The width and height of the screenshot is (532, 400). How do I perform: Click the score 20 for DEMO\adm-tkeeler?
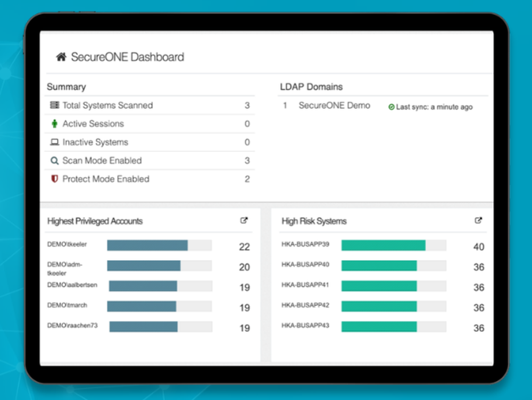244,267
